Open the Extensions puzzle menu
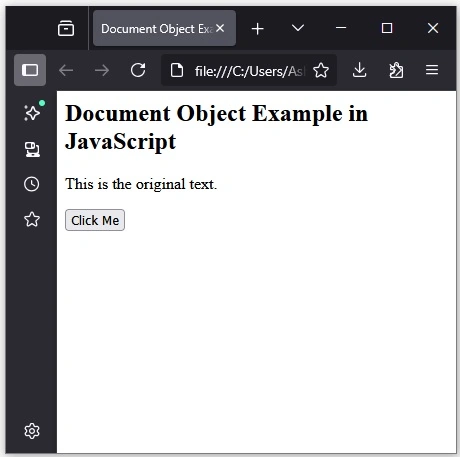Image resolution: width=460 pixels, height=457 pixels. 396,70
